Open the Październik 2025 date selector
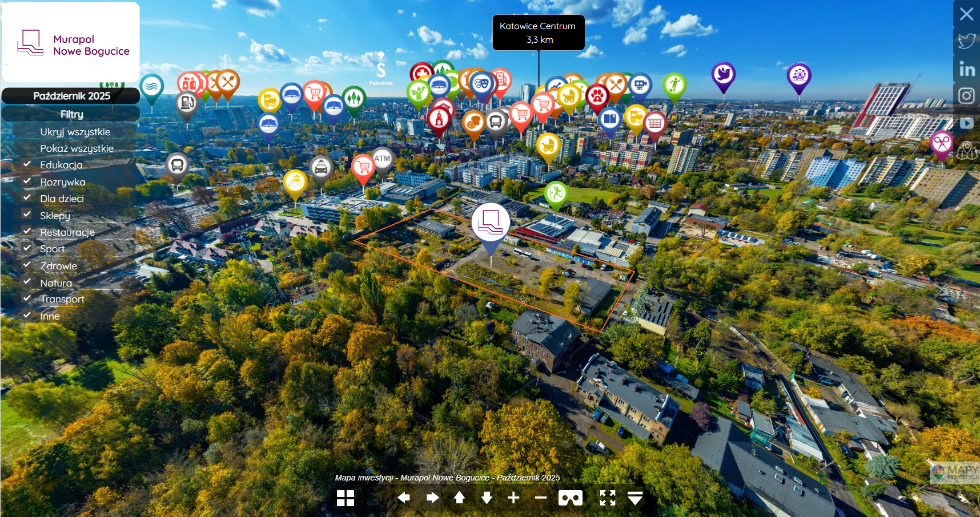This screenshot has height=517, width=980. click(x=71, y=96)
